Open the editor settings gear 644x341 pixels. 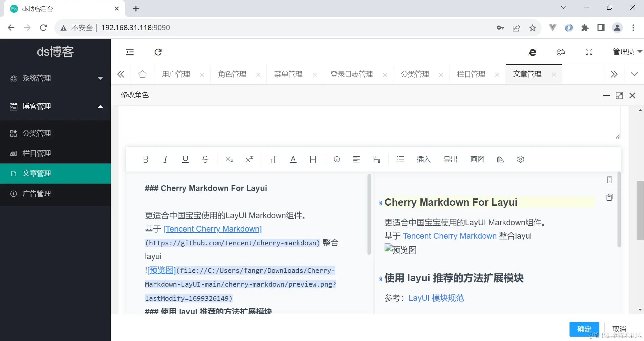pos(521,159)
